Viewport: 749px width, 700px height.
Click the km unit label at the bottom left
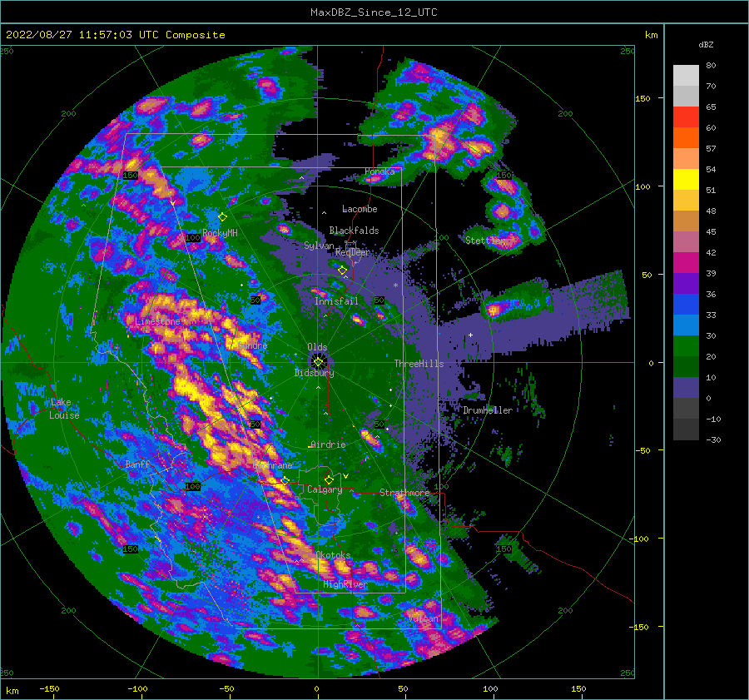(12, 691)
